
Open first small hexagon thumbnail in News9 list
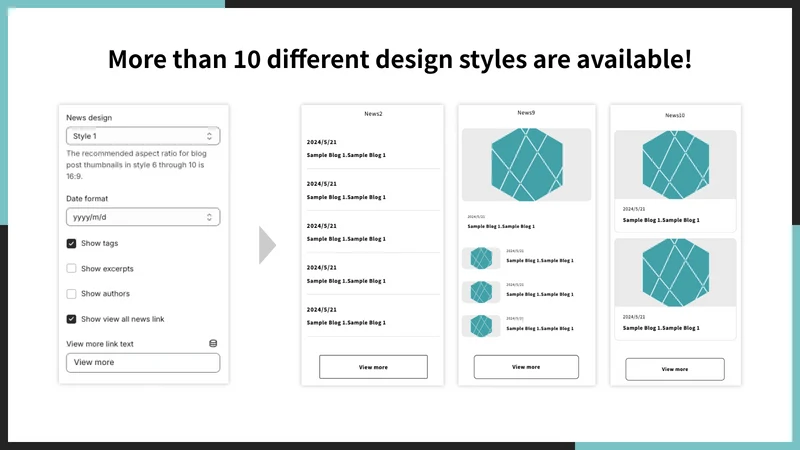pyautogui.click(x=481, y=258)
